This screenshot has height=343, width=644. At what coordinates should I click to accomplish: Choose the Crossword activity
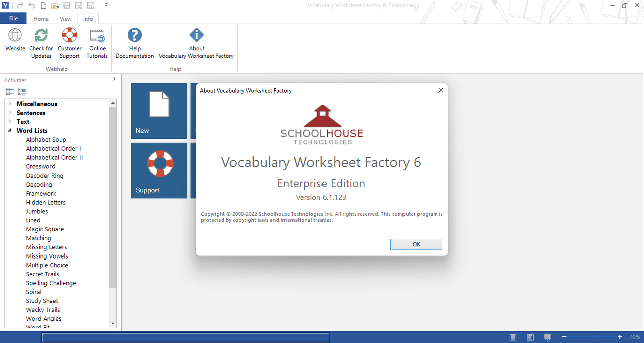[x=41, y=167]
